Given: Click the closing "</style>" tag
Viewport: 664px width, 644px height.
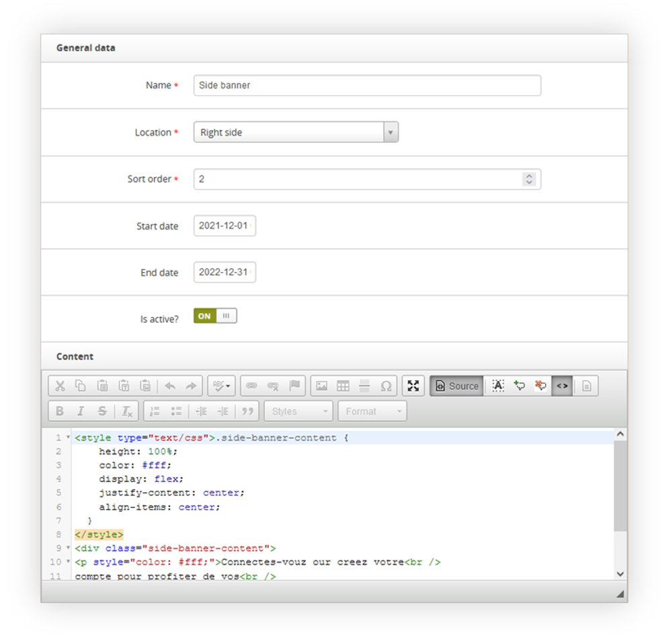Looking at the screenshot, I should point(99,534).
